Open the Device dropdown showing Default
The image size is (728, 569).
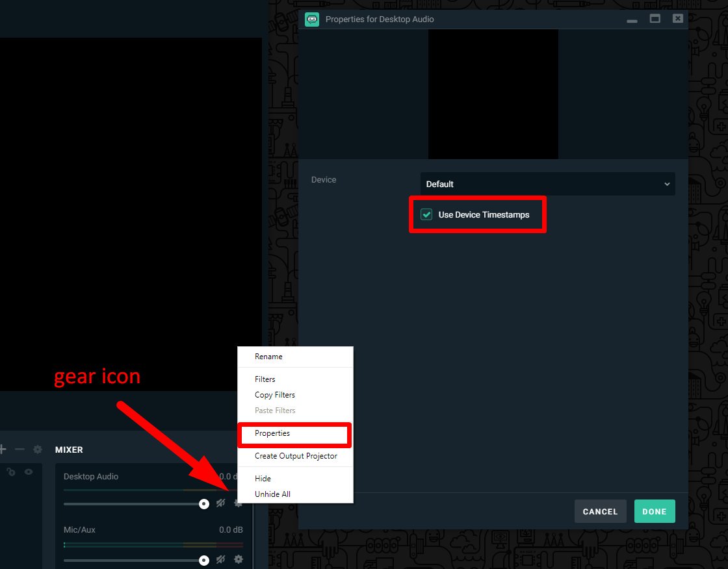pos(547,184)
